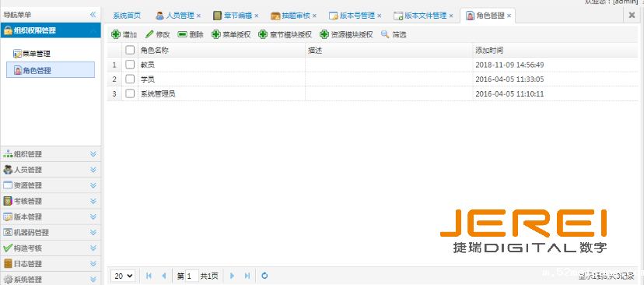Expand the 人员管理 accordion section
The height and width of the screenshot is (285, 644).
tap(51, 170)
